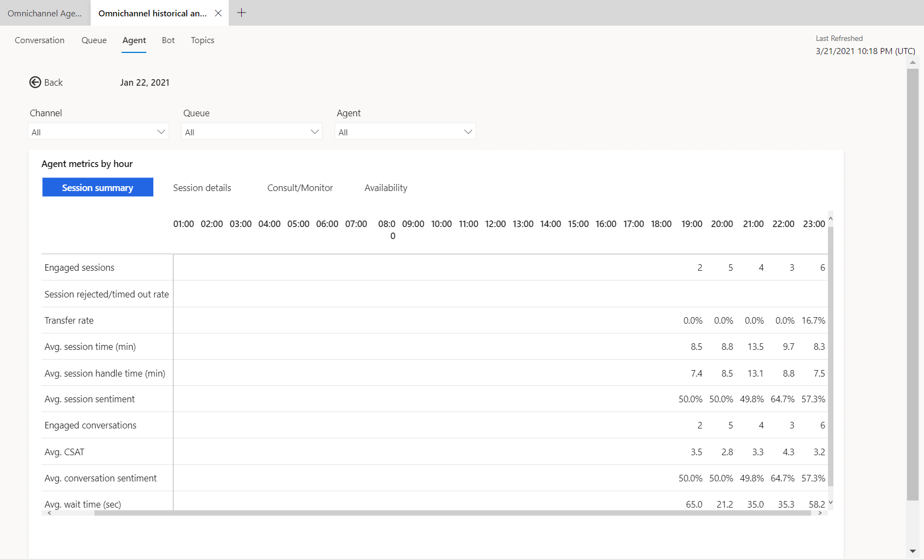Click Avg. session handle time (min) label
The width and height of the screenshot is (924, 560).
[x=105, y=373]
